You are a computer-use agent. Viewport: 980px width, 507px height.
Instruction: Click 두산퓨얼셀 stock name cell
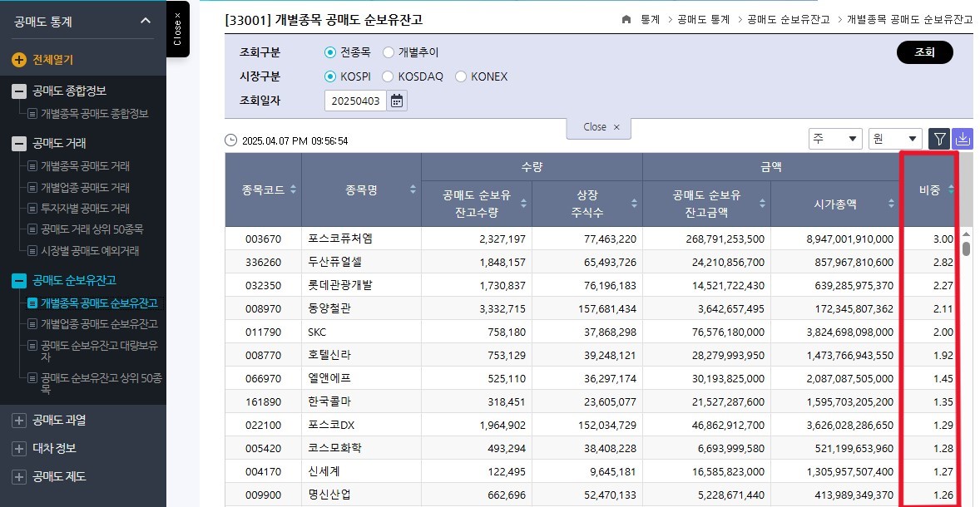(361, 263)
